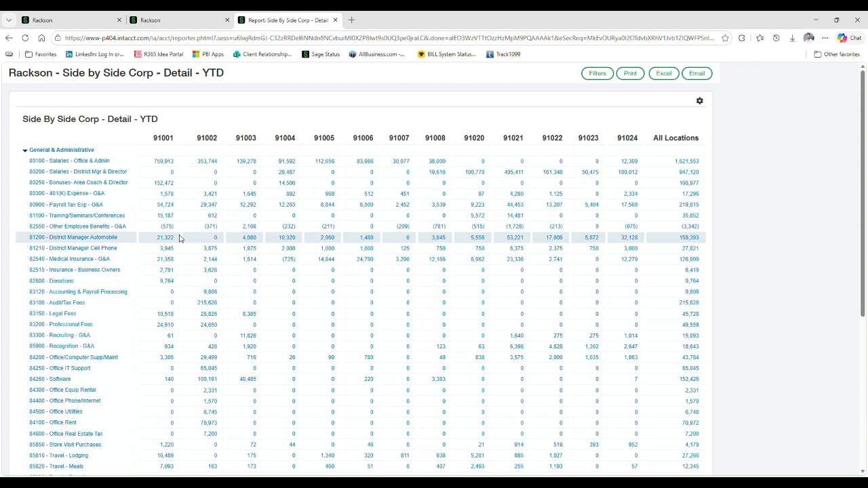Open the browser extensions icon
868x488 pixels.
click(742, 38)
